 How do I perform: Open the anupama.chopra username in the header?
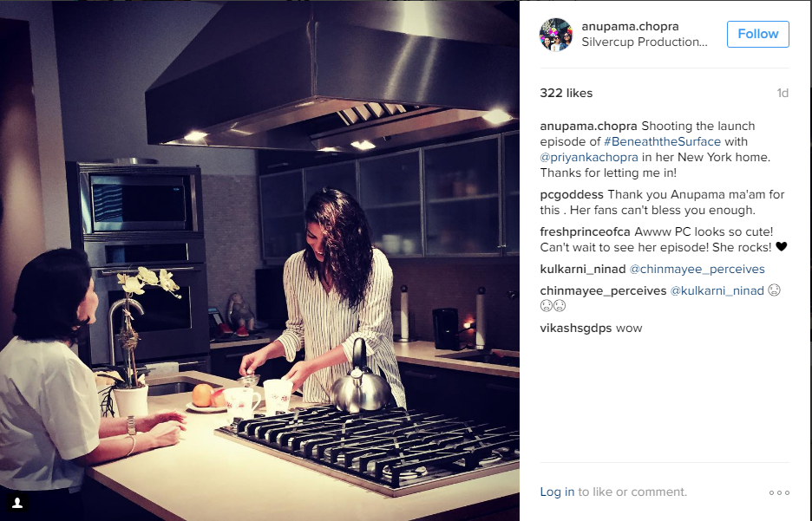pos(630,26)
